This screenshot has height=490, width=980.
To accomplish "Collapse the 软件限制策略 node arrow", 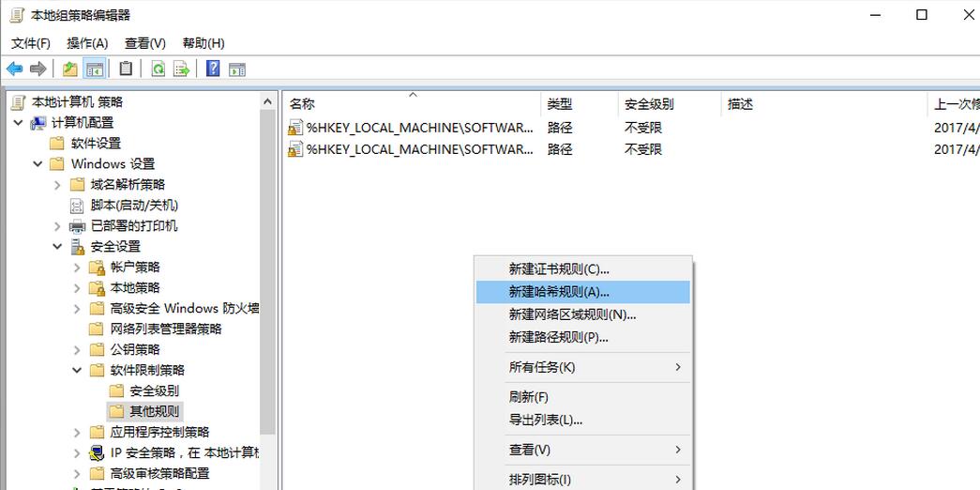I will 77,370.
